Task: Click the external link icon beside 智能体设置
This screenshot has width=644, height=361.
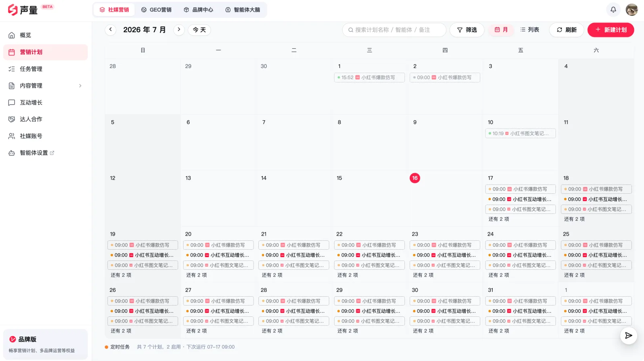Action: pos(52,153)
